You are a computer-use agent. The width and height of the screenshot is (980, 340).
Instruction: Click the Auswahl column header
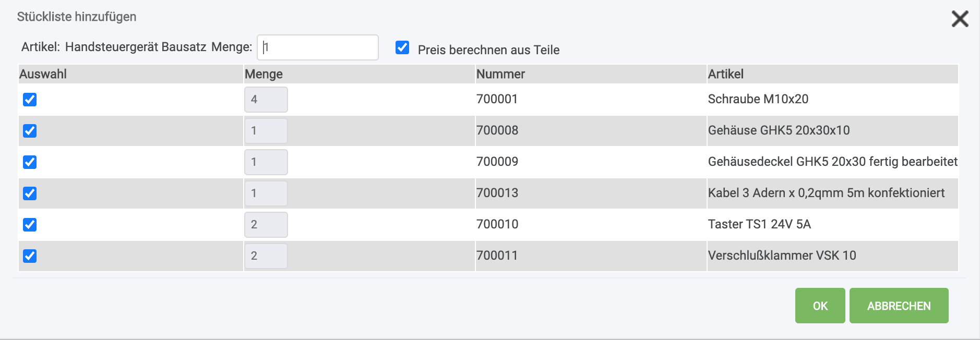pos(43,74)
